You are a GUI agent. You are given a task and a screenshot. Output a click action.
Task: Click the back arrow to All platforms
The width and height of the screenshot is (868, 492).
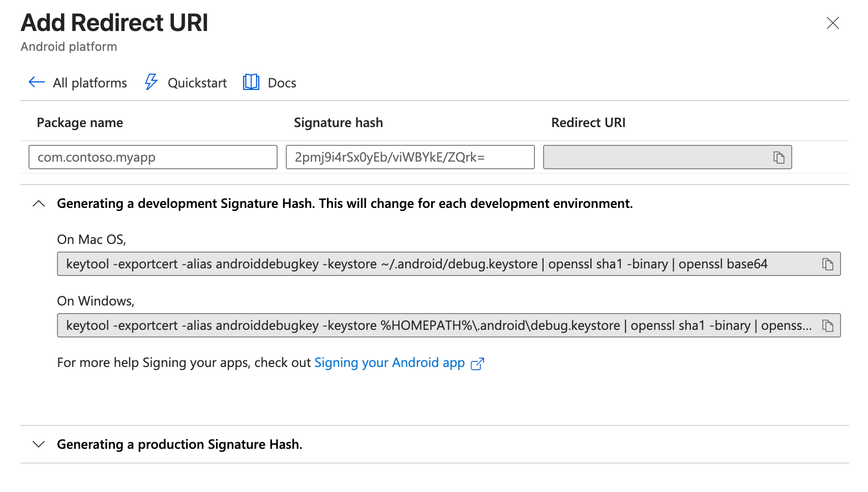36,82
